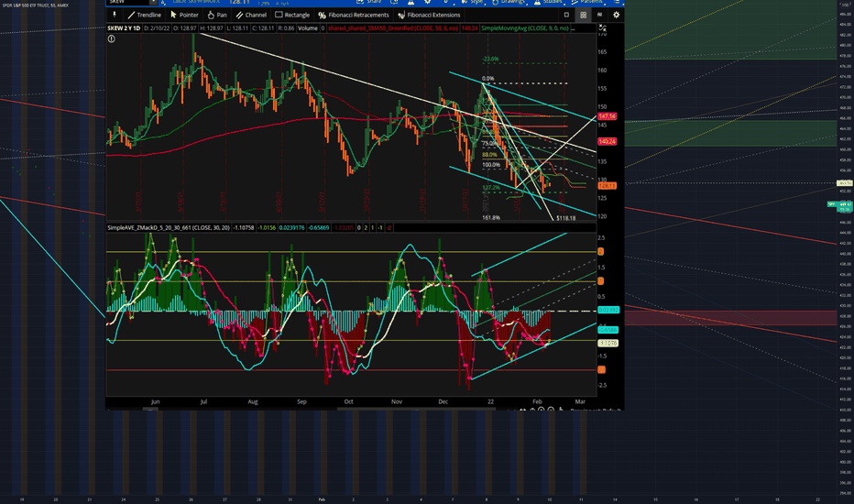Screen dimensions: 854x504
Task: Click the single-window square icon
Action: click(x=566, y=15)
